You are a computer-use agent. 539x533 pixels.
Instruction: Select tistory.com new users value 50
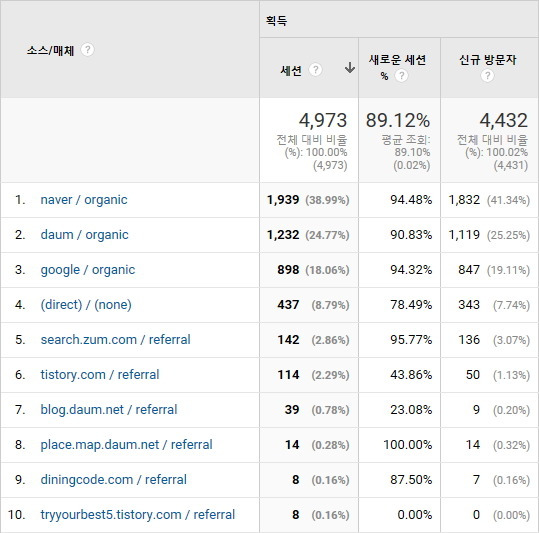click(x=473, y=375)
